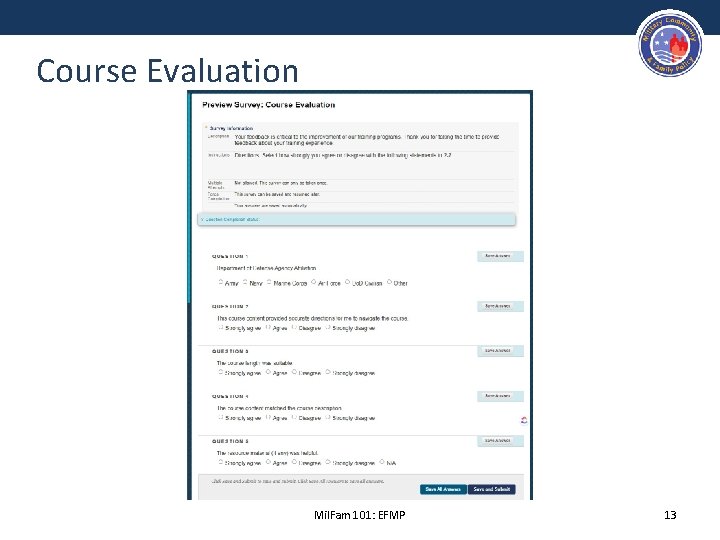Pick Agree for Question 3
The height and width of the screenshot is (540, 720).
click(269, 372)
